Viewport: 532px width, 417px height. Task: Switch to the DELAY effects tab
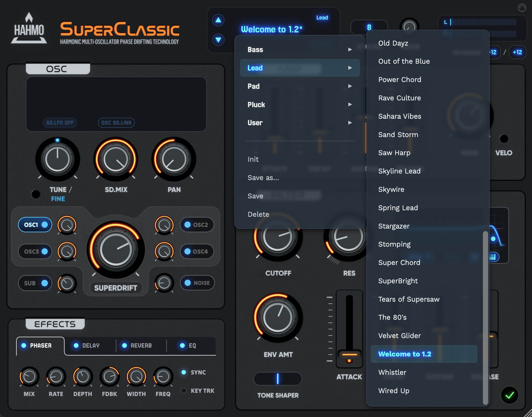[90, 345]
